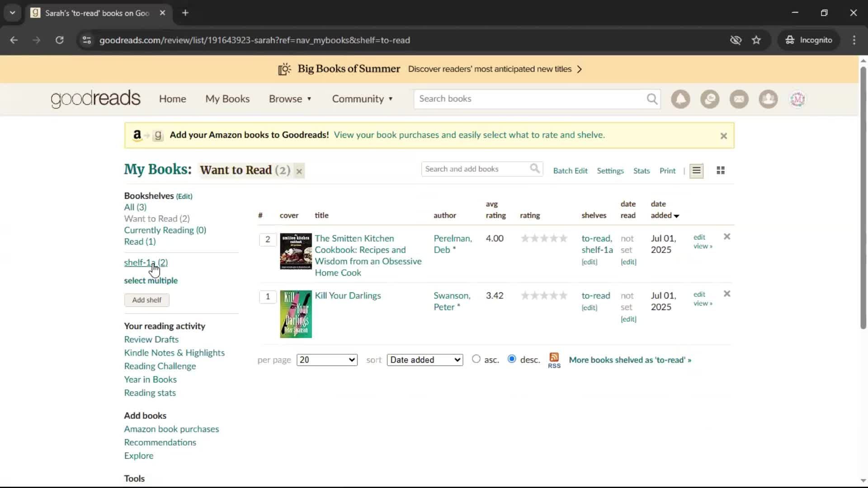Click the header search magnifier icon
The width and height of the screenshot is (868, 488).
(652, 99)
